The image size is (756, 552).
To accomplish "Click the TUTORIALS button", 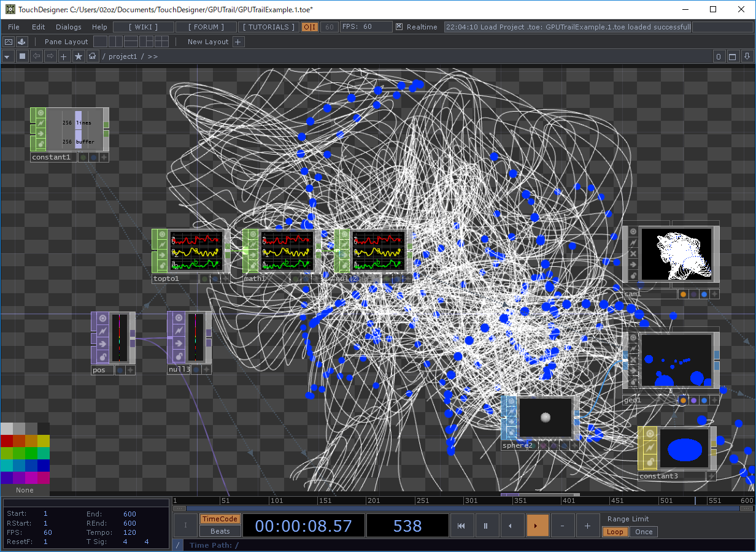I will (x=268, y=27).
